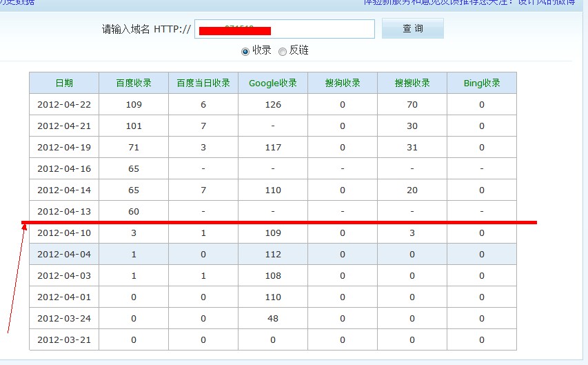Click Google value 117 in 2012-04-19 row
The image size is (588, 365).
273,147
